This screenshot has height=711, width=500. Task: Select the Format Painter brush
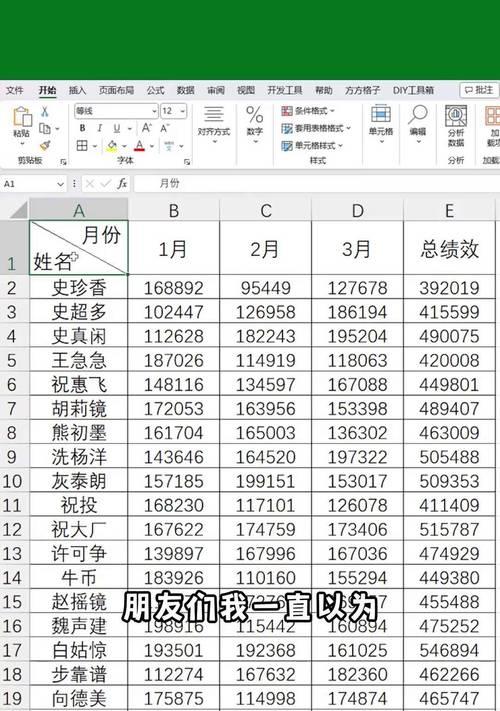tap(44, 146)
